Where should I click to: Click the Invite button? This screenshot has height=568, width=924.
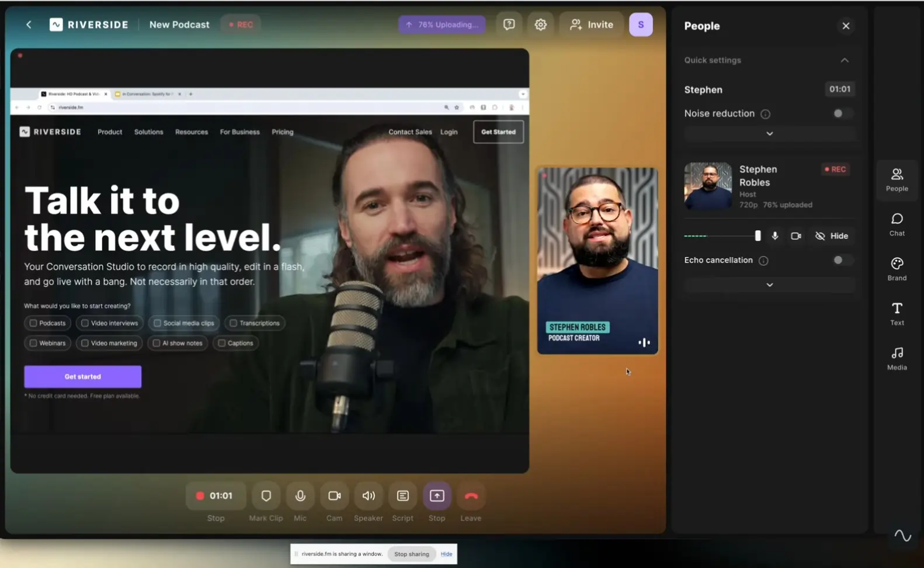592,25
